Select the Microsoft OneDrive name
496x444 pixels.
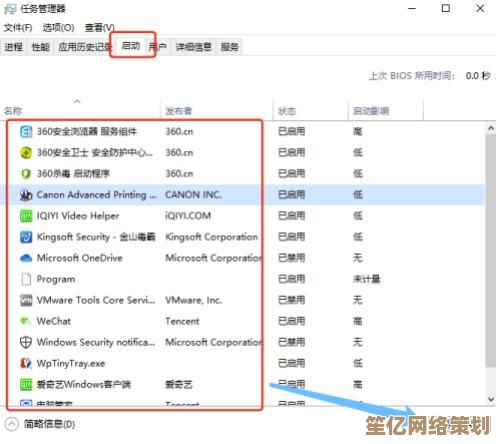pos(79,258)
